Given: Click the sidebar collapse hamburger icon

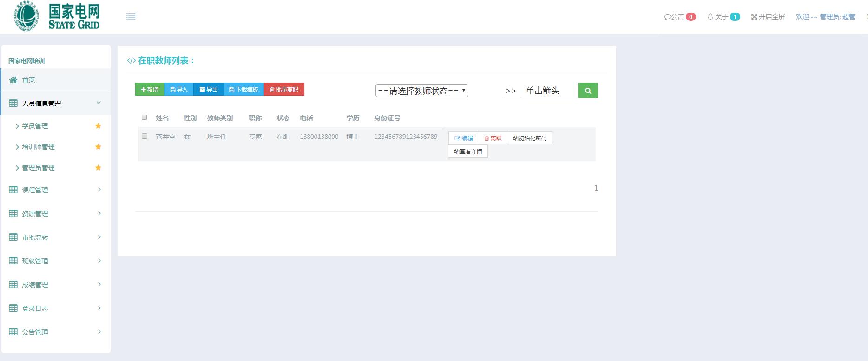Looking at the screenshot, I should (x=131, y=17).
